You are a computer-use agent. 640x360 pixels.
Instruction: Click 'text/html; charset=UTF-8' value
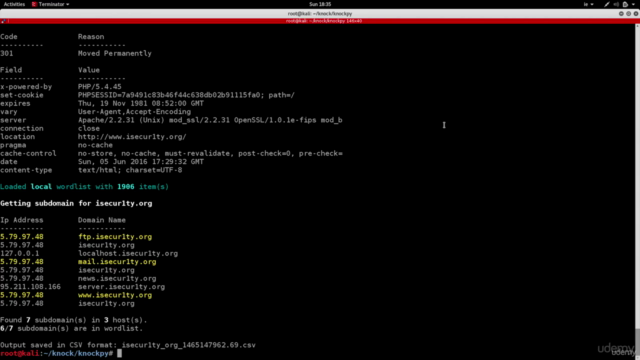point(130,170)
